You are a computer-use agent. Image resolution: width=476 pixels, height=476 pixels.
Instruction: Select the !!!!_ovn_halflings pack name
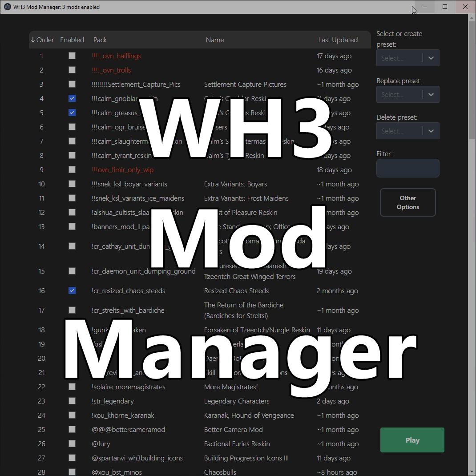(116, 56)
